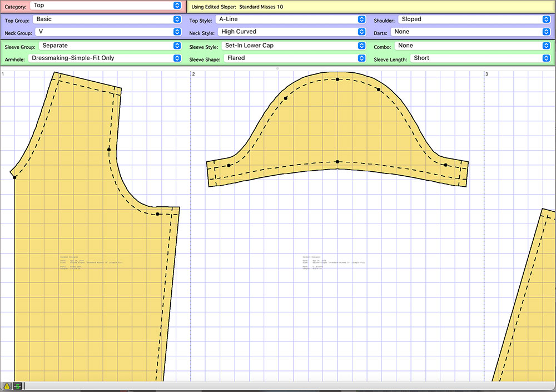This screenshot has width=556, height=392.
Task: Open the Neck Group dropdown set to V
Action: click(x=108, y=32)
